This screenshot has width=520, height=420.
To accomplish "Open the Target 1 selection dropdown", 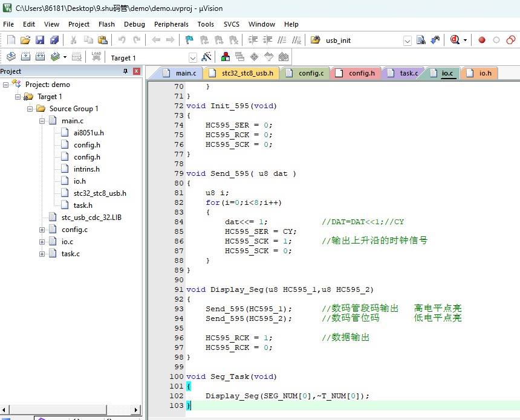I will tap(193, 58).
